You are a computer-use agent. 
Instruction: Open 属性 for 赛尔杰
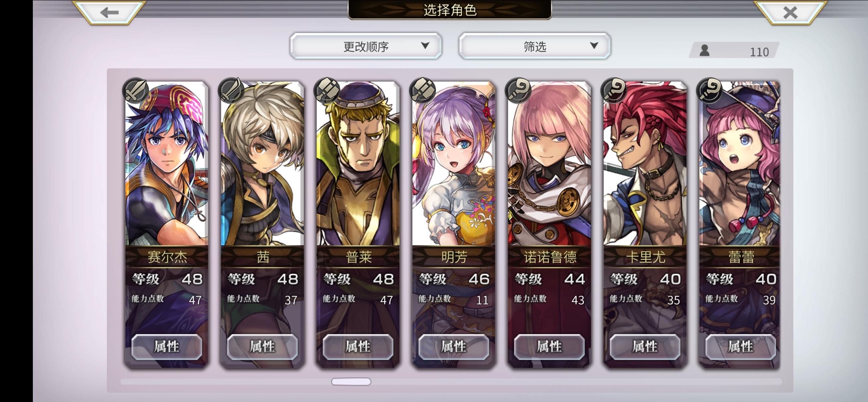coord(167,347)
